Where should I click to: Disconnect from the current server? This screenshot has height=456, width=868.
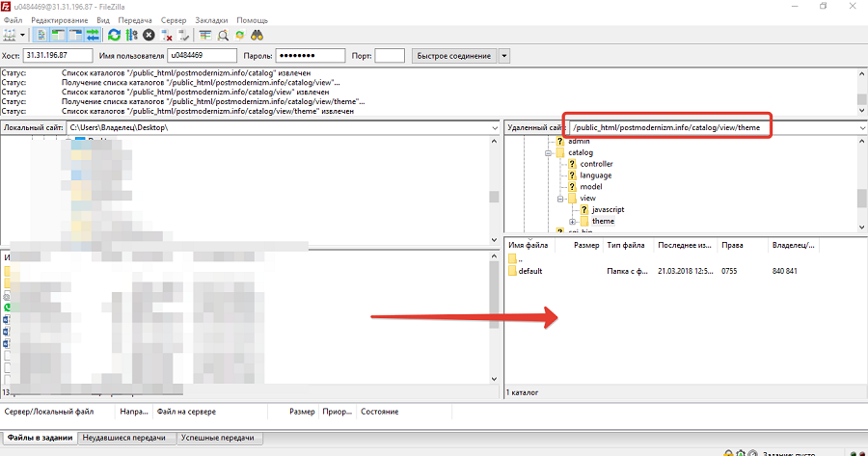tap(167, 36)
